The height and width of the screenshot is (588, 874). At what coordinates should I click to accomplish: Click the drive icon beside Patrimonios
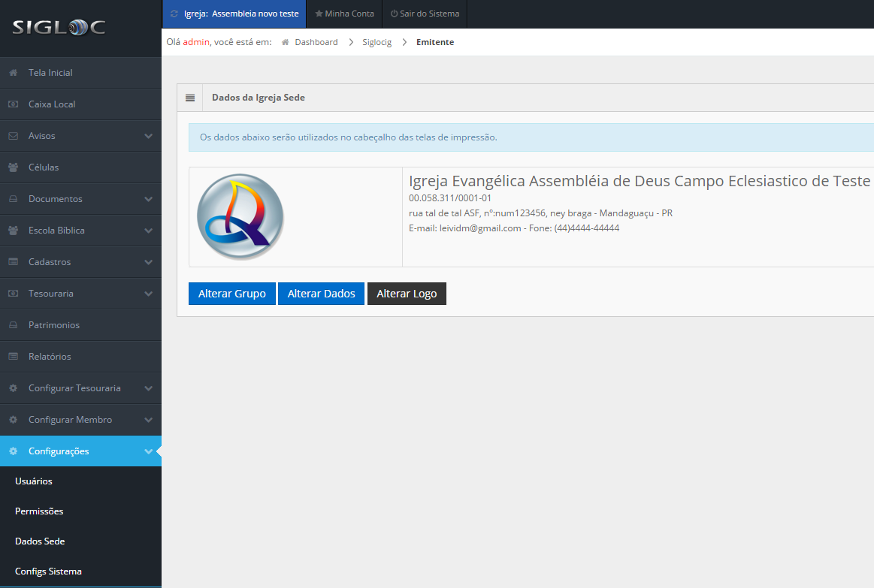pos(14,325)
